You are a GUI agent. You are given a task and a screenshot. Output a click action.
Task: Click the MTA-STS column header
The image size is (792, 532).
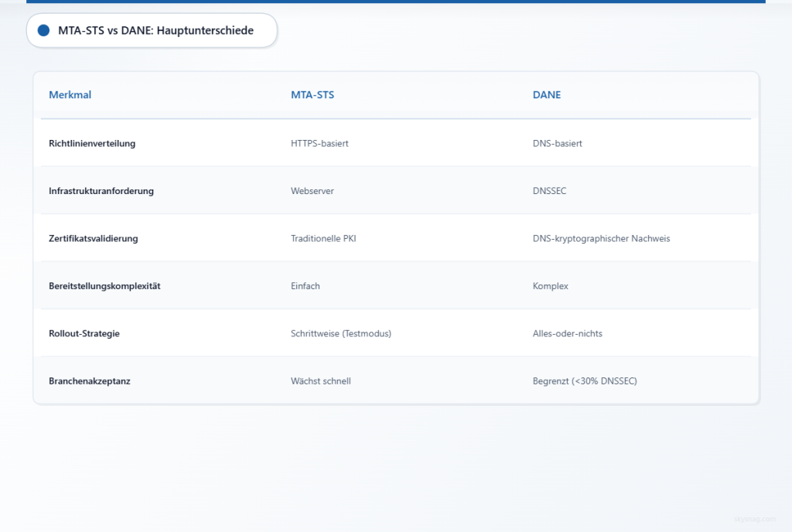tap(312, 94)
